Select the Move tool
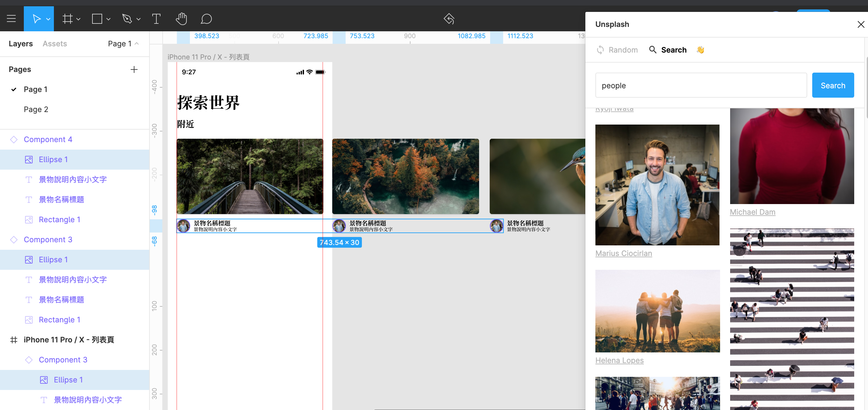Image resolution: width=868 pixels, height=410 pixels. 36,19
